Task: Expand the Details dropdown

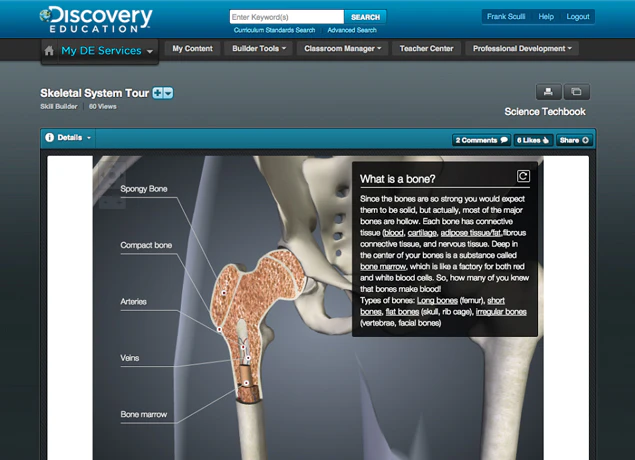Action: (68, 138)
